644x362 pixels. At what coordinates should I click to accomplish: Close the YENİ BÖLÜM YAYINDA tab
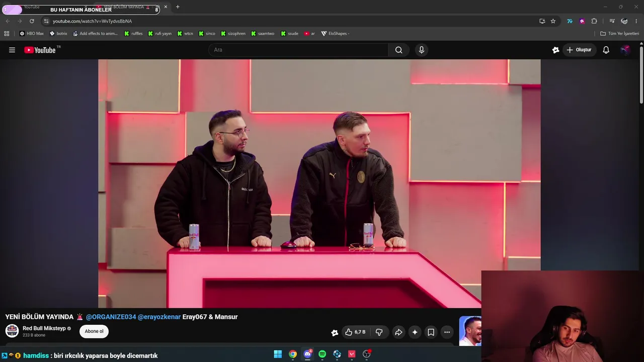166,7
